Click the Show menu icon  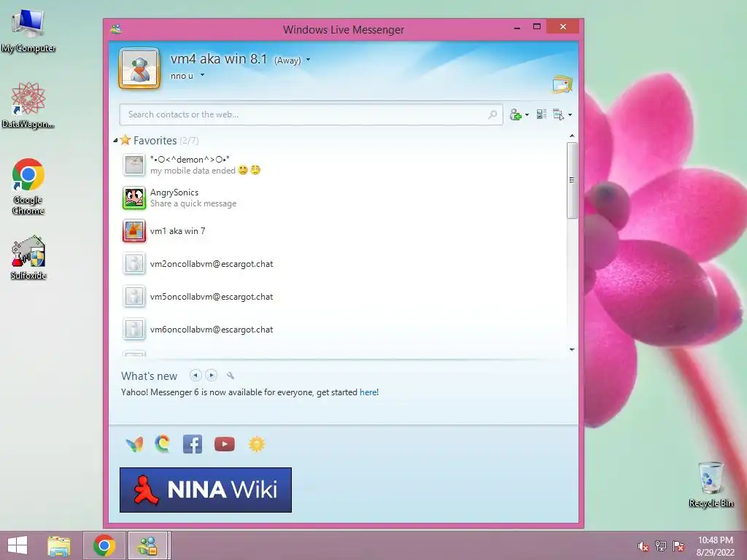tap(558, 114)
